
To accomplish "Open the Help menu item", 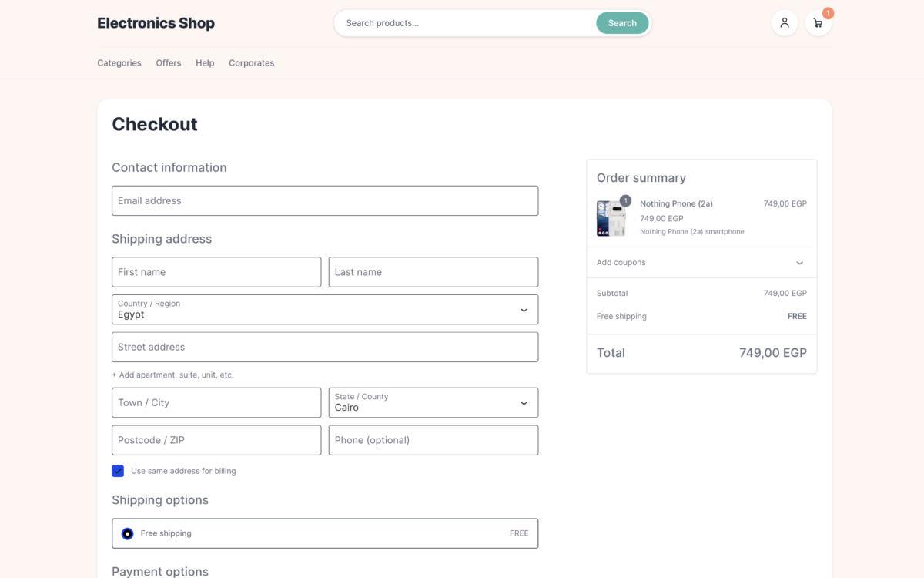I will tap(205, 63).
